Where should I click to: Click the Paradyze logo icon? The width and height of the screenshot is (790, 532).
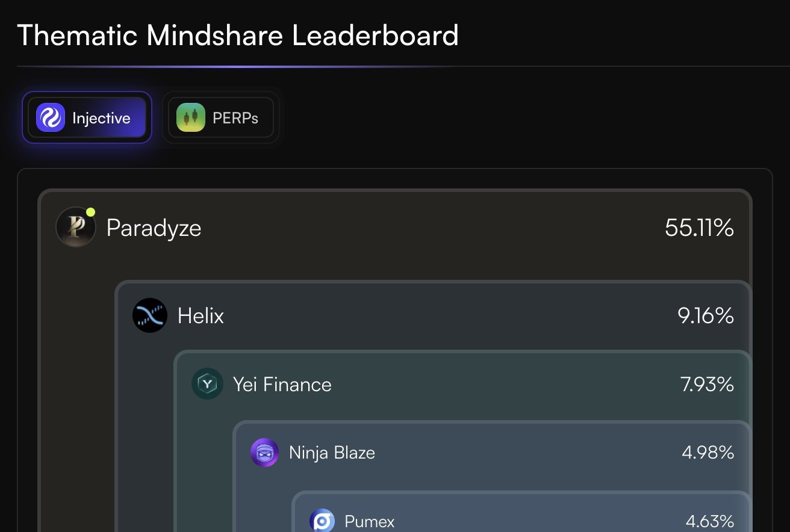76,227
